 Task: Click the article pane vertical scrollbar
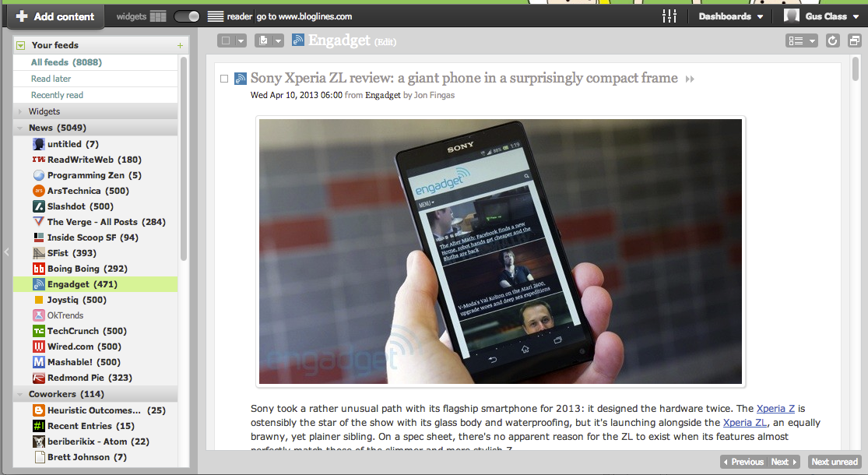pyautogui.click(x=856, y=69)
